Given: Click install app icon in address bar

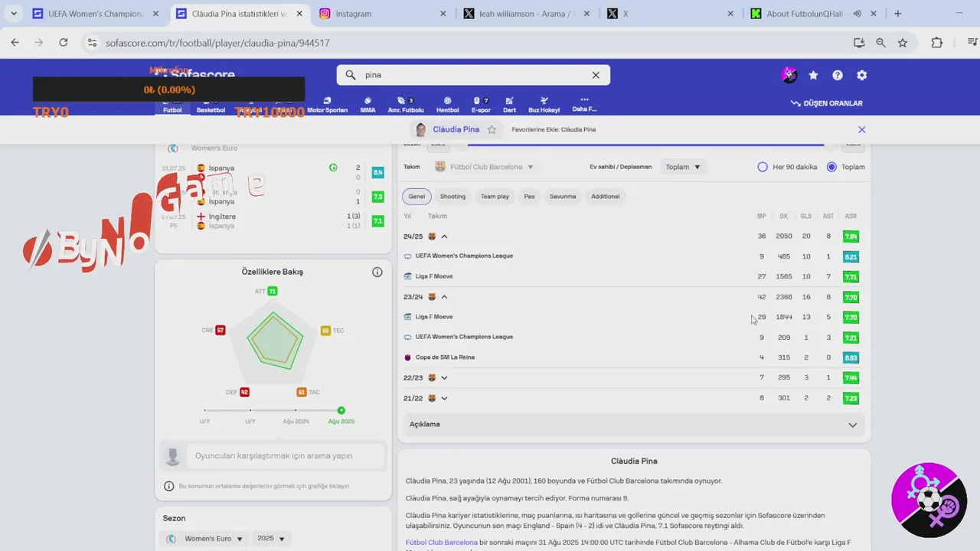Looking at the screenshot, I should (859, 43).
